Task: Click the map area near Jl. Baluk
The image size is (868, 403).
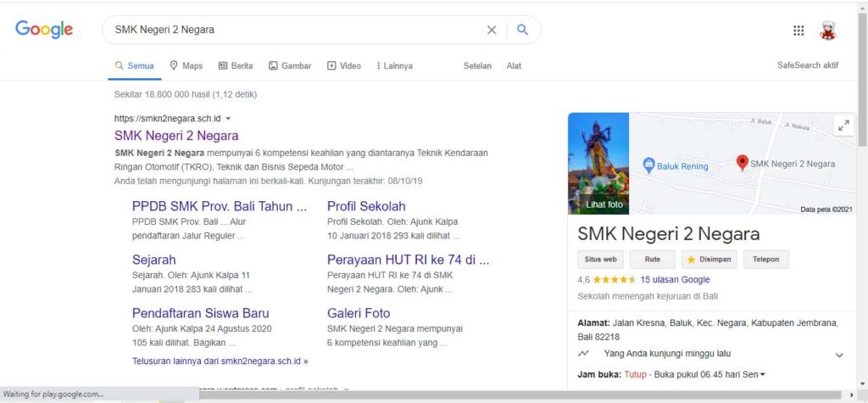Action: (x=761, y=120)
